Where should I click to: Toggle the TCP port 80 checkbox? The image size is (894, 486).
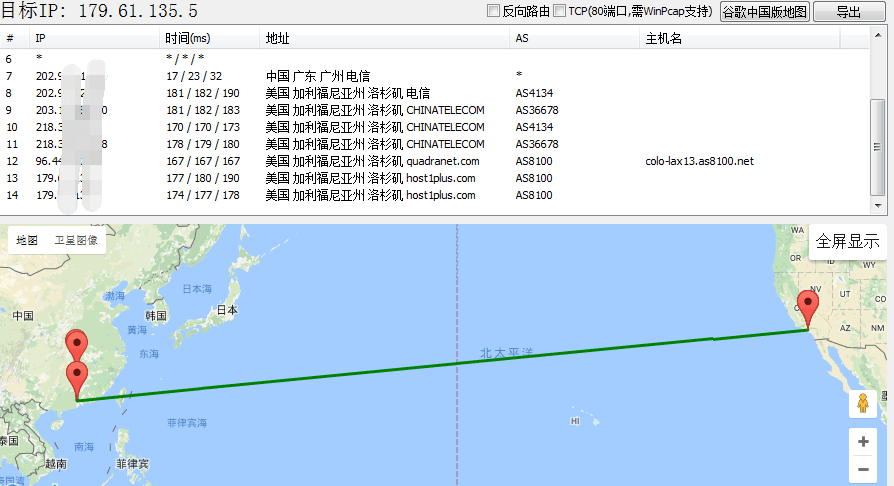pos(559,12)
